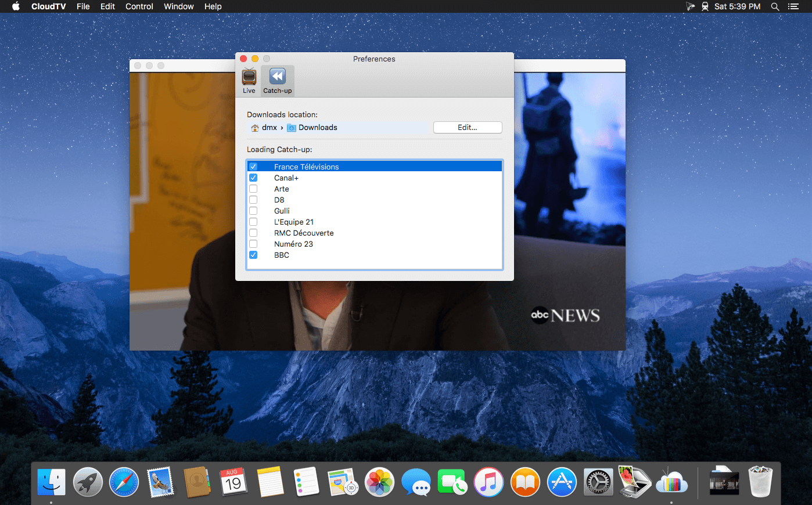Image resolution: width=812 pixels, height=505 pixels.
Task: Open the Help menu
Action: coord(213,6)
